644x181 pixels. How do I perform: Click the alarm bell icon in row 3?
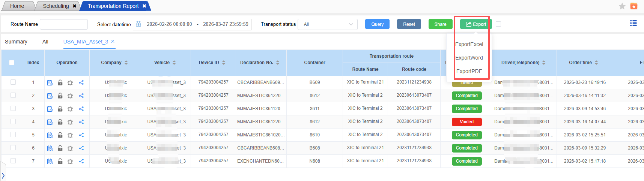click(x=70, y=109)
